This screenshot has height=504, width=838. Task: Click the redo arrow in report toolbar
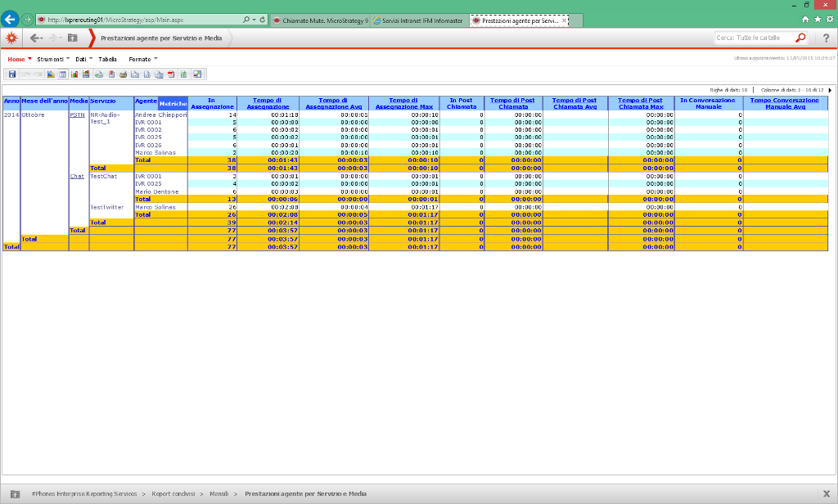pyautogui.click(x=38, y=74)
